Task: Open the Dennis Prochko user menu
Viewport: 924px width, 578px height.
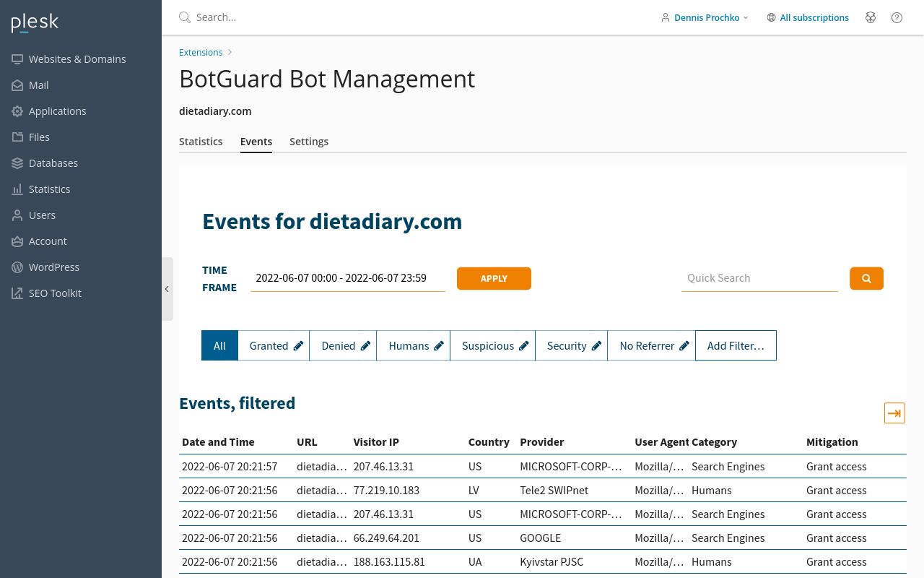Action: [705, 17]
